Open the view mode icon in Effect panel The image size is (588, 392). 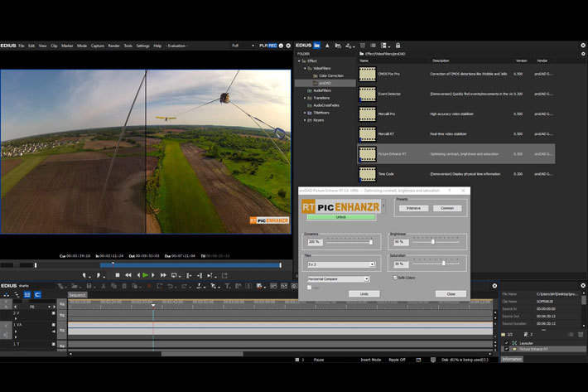pyautogui.click(x=384, y=46)
